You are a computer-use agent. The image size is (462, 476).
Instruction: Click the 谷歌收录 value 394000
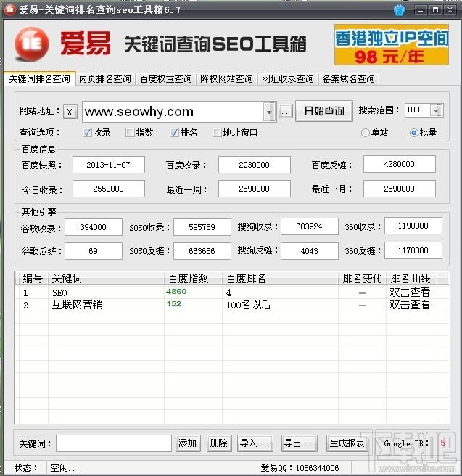(x=94, y=227)
